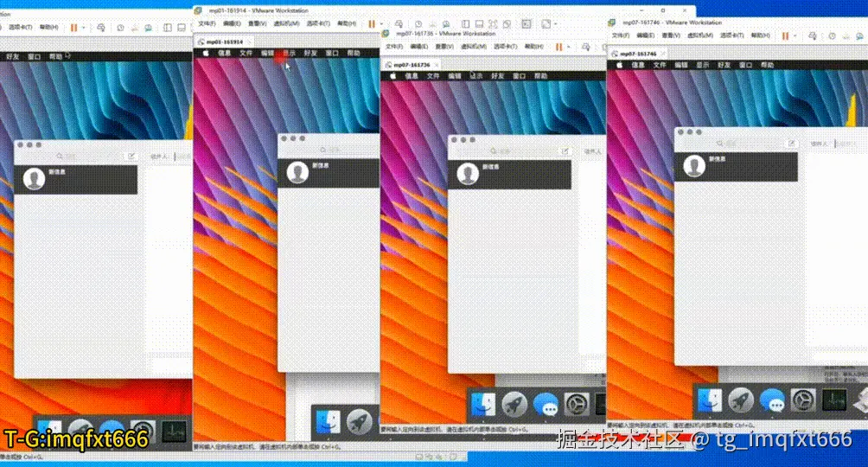The image size is (868, 467).
Task: Pause the VM in the leftmost VMware window
Action: [x=73, y=27]
